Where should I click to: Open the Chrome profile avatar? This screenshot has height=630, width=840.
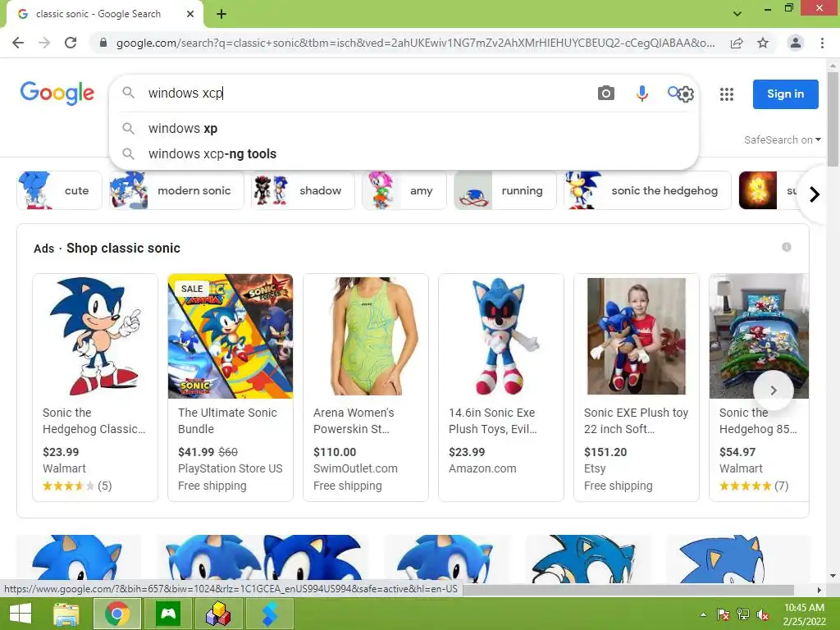pyautogui.click(x=796, y=43)
